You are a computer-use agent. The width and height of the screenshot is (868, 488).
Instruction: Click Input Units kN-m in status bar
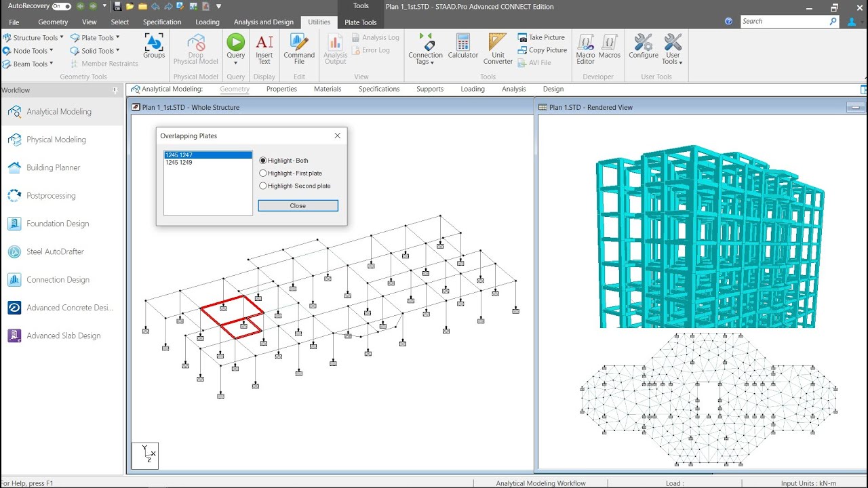point(809,483)
